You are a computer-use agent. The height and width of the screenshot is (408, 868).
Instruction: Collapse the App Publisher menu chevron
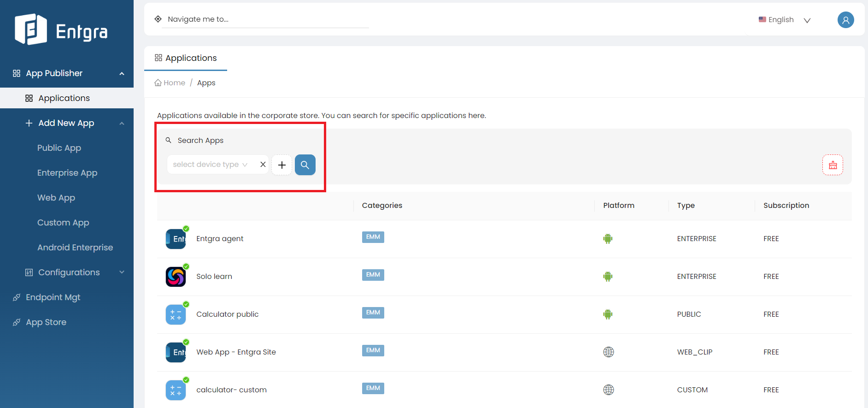click(x=122, y=73)
